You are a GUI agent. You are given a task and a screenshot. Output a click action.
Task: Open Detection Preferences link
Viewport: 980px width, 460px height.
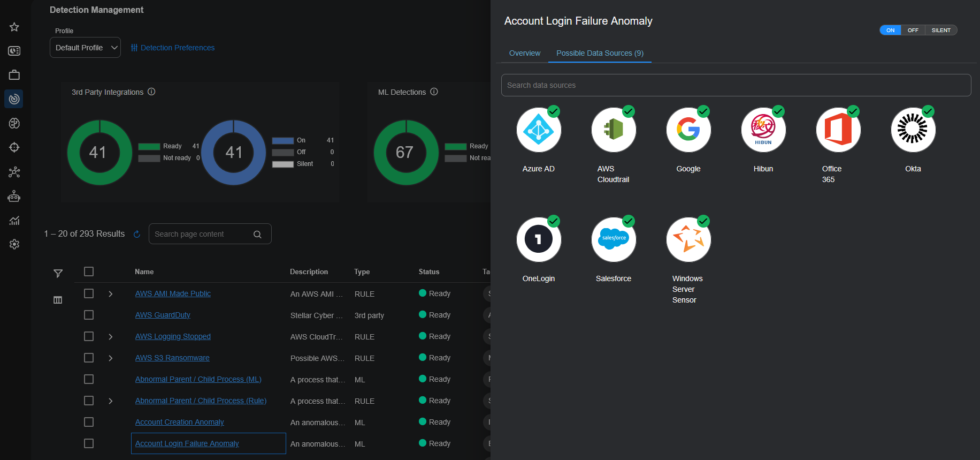173,48
